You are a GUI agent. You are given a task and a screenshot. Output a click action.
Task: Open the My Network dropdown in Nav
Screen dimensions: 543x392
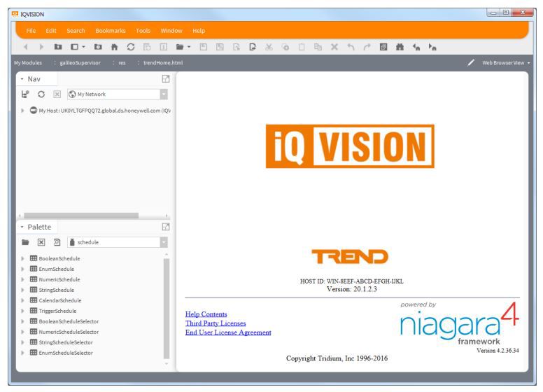164,94
